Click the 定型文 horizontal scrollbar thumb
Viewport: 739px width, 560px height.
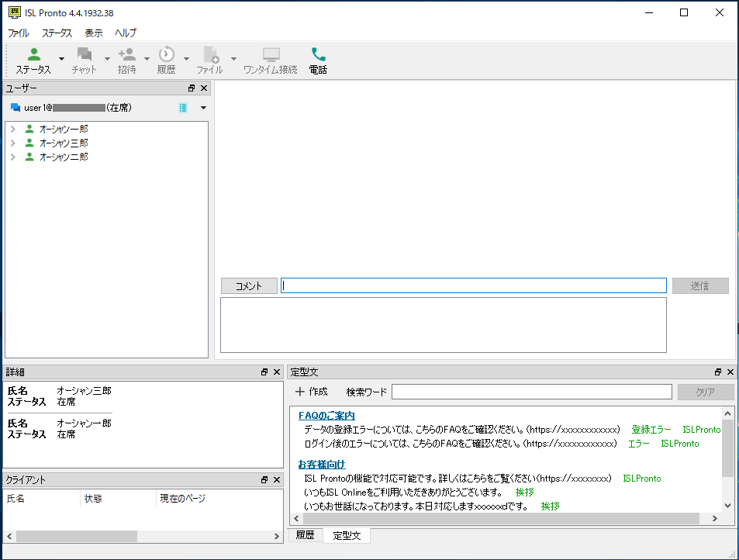pos(501,519)
